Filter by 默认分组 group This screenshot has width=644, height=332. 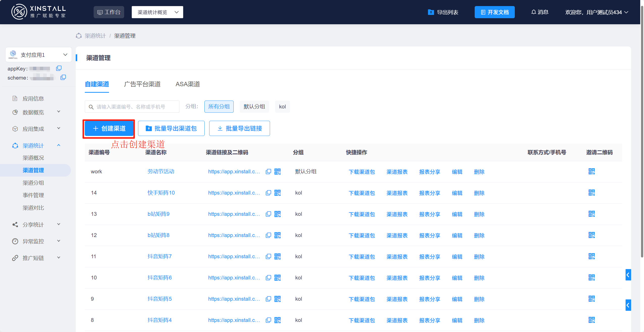[x=254, y=107]
